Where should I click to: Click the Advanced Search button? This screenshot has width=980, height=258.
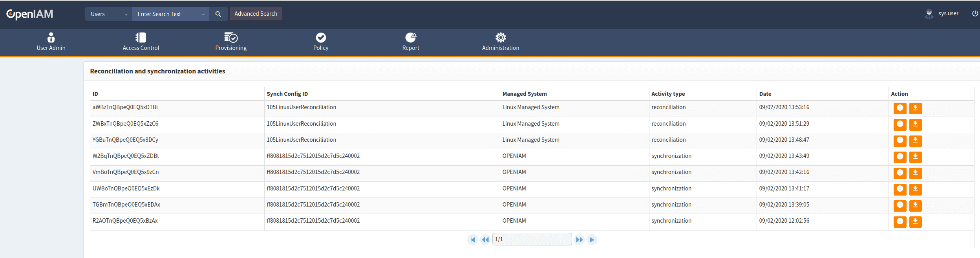coord(256,14)
